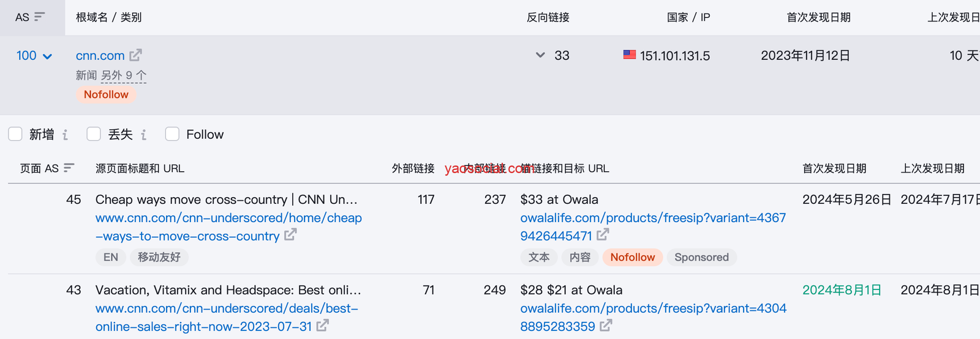980x339 pixels.
Task: Sort by 首次发现日期 column header
Action: click(x=818, y=17)
